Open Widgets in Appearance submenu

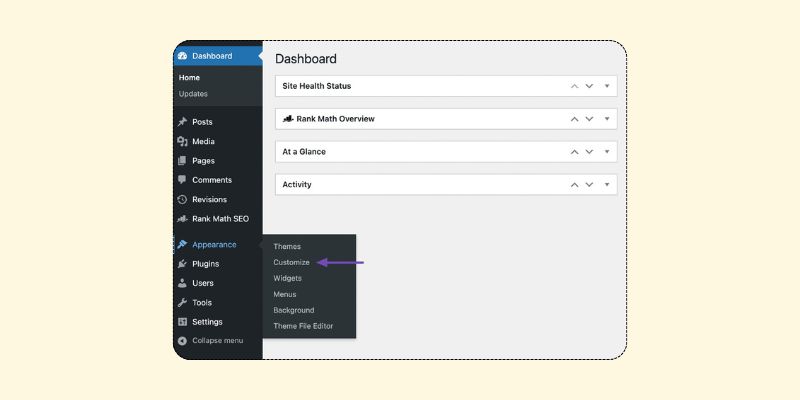[x=287, y=278]
